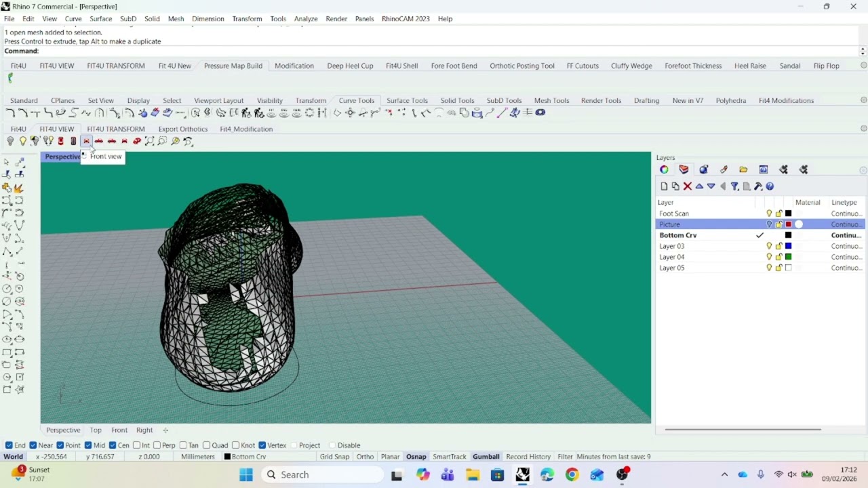Open the Materials paintbrush tab icon
868x488 pixels.
tap(724, 169)
